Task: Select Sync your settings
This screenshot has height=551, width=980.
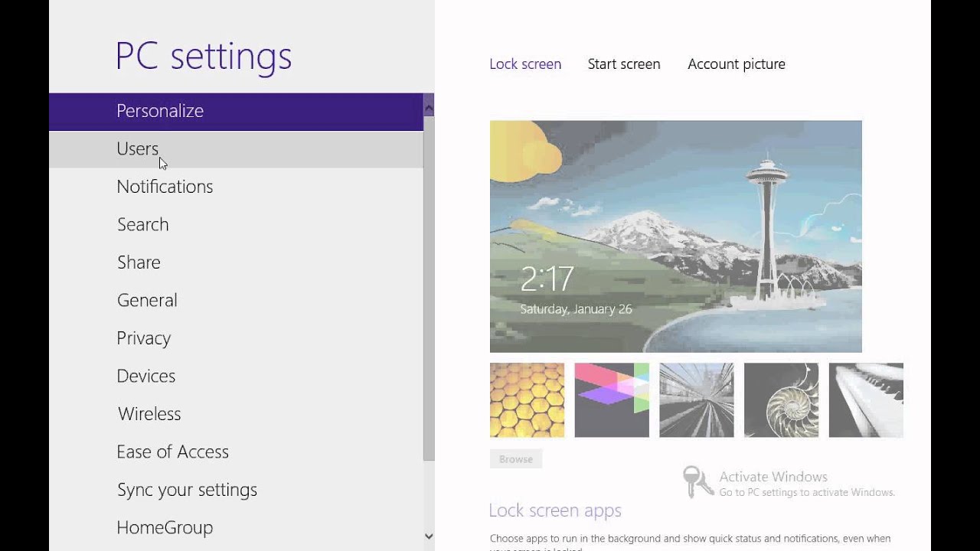Action: 187,490
